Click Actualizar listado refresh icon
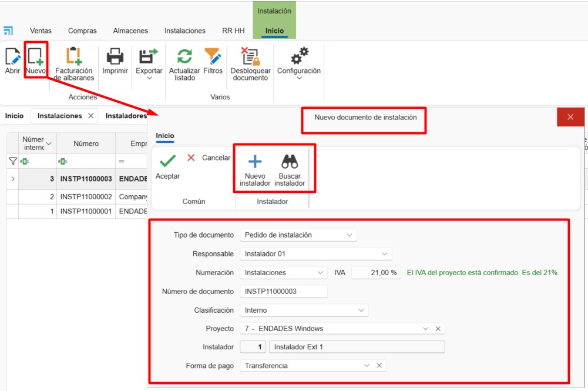The image size is (588, 391). (x=184, y=57)
